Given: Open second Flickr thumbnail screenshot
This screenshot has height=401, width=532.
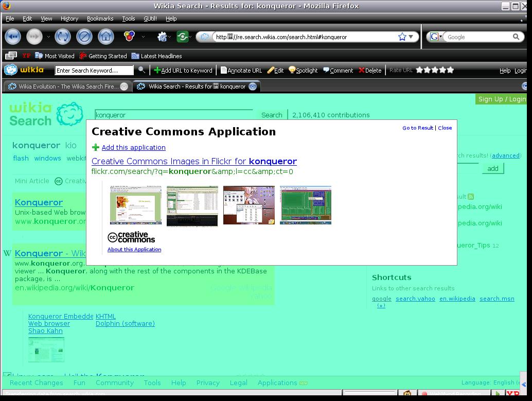Looking at the screenshot, I should (x=192, y=206).
